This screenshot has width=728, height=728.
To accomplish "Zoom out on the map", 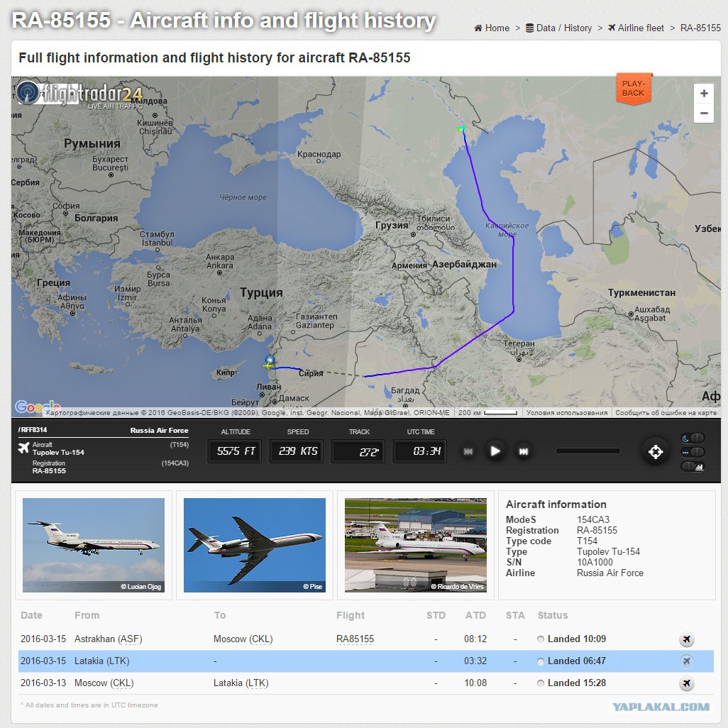I will pos(703,113).
